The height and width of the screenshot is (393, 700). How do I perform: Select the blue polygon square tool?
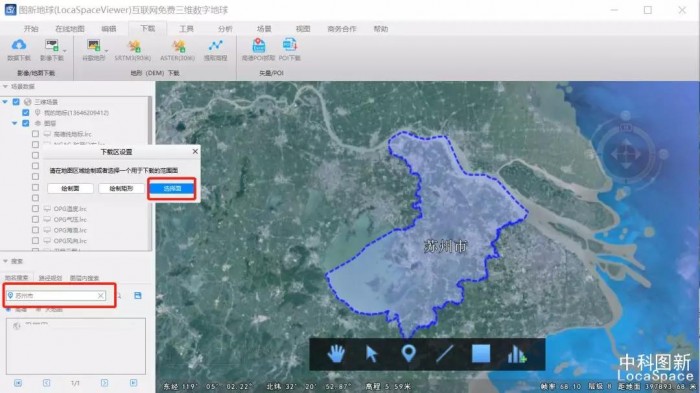[x=481, y=354]
